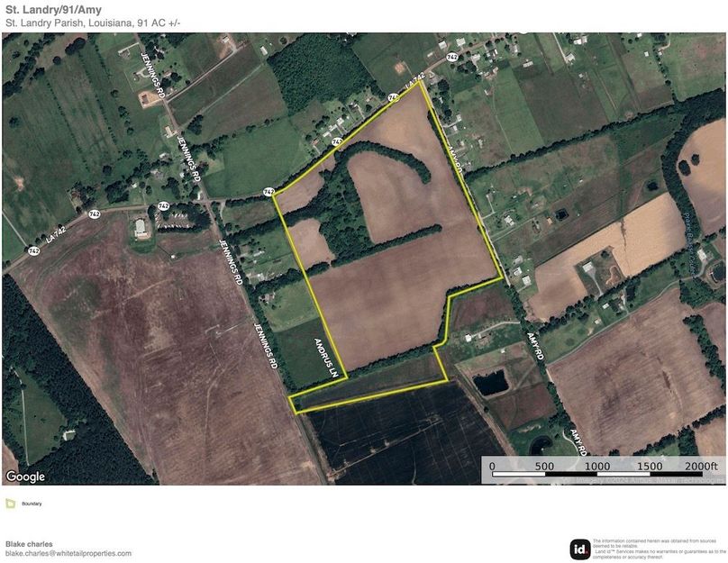Click the Andrus Ln street label

[324, 356]
